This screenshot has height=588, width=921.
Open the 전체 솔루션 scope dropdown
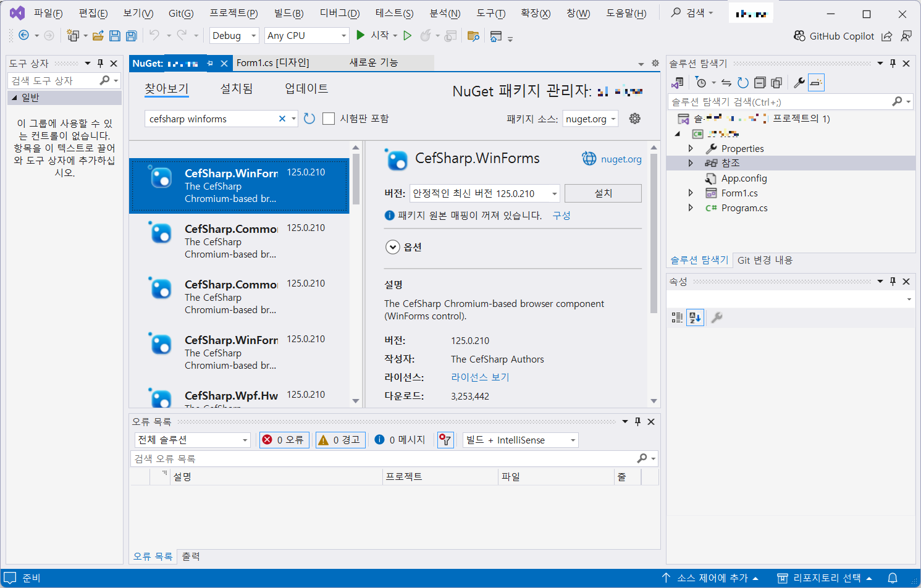pyautogui.click(x=192, y=440)
